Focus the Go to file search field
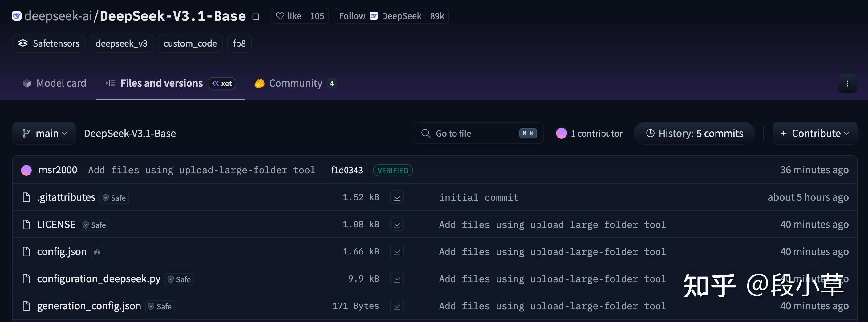This screenshot has height=322, width=868. tap(478, 133)
